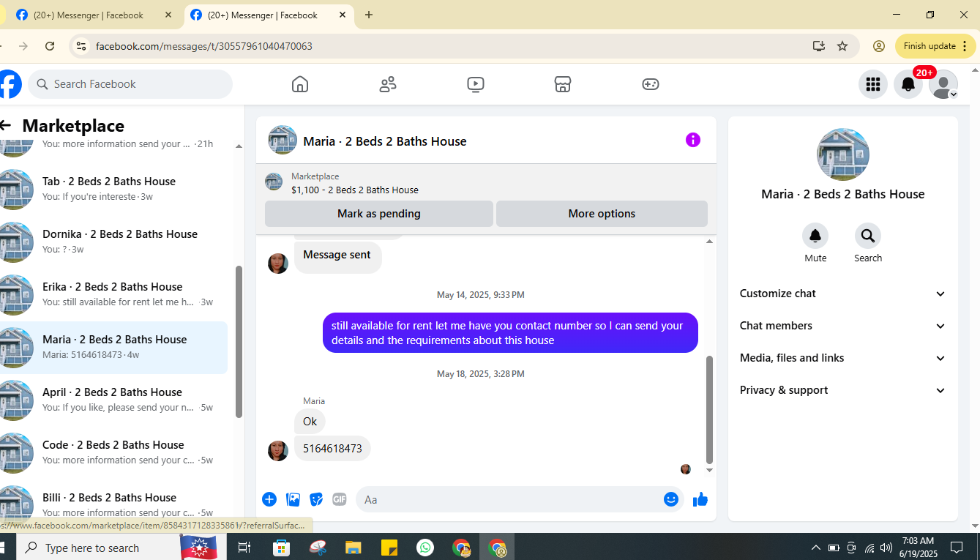This screenshot has width=980, height=560.
Task: Open Task View on the taskbar
Action: click(x=244, y=548)
